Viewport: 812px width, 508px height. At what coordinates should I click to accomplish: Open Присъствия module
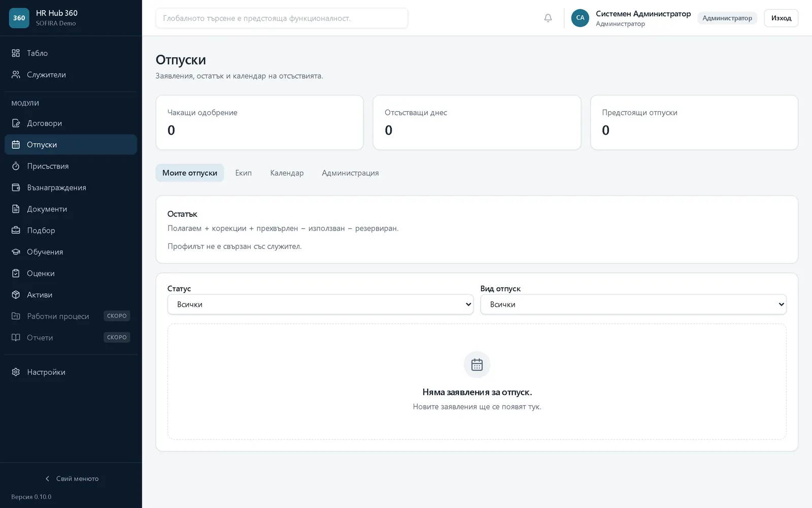coord(71,166)
